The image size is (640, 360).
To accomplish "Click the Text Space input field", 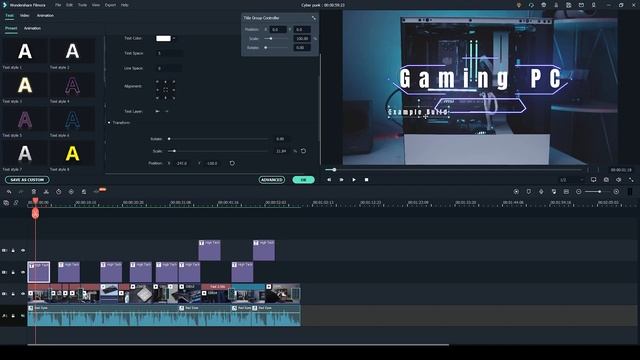I will [x=169, y=53].
